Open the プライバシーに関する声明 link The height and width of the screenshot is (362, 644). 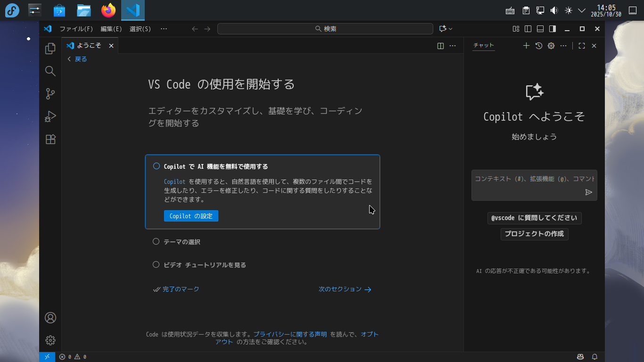[290, 334]
